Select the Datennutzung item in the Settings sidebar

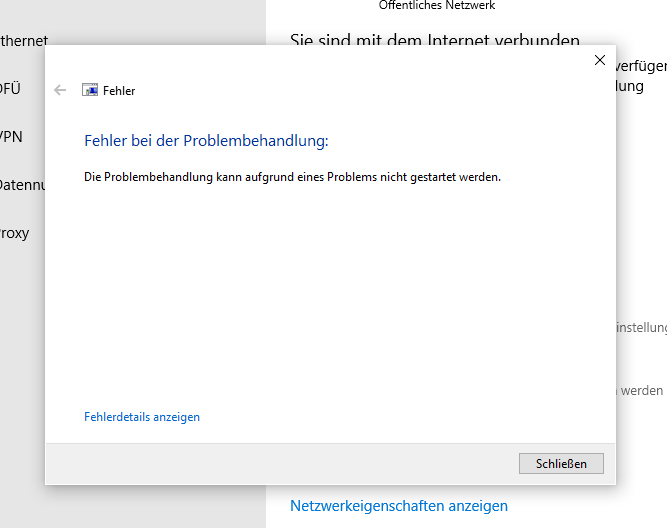(x=23, y=185)
